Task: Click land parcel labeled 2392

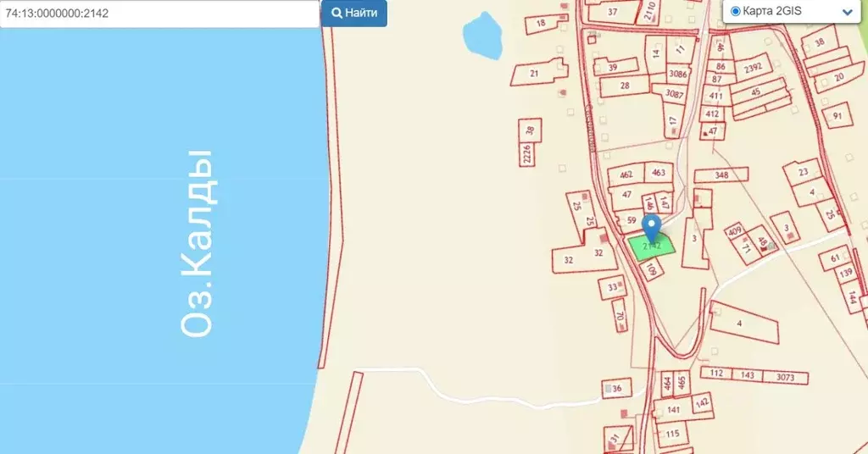Action: pyautogui.click(x=753, y=68)
